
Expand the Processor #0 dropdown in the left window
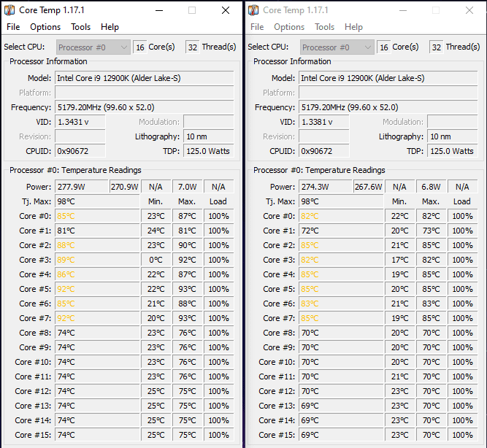[93, 47]
